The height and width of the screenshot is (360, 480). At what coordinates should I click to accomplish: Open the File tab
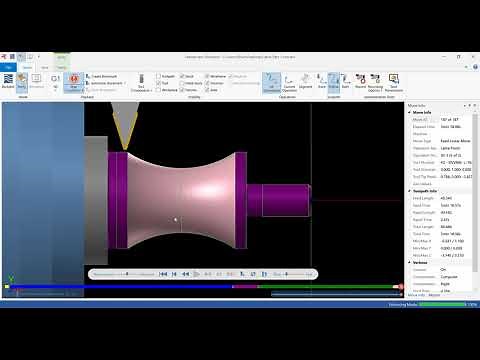point(8,67)
